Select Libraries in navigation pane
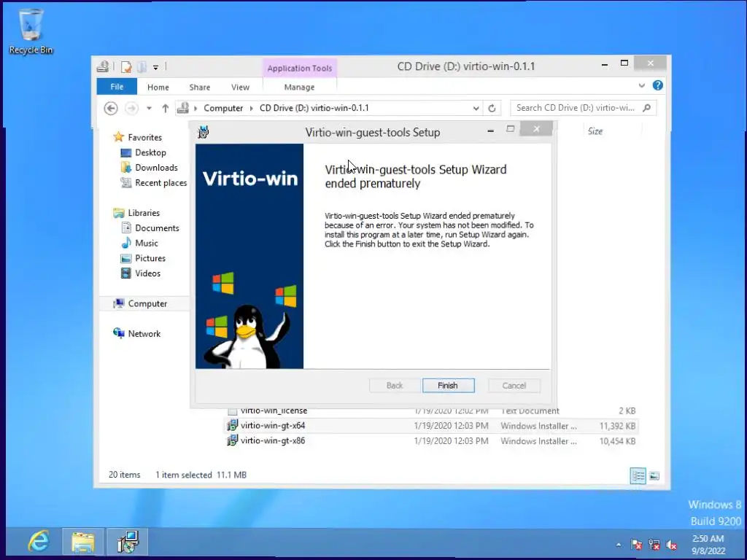Viewport: 747px width, 560px height. (144, 213)
